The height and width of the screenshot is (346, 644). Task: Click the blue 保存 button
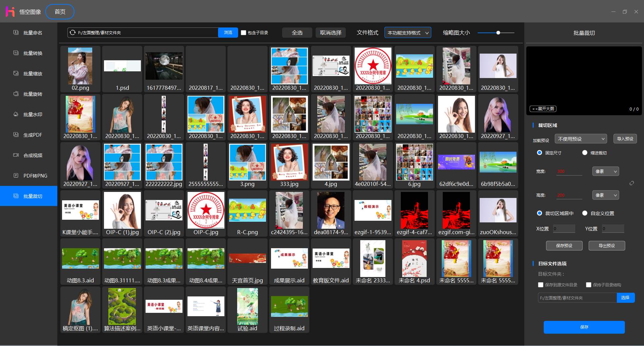(584, 327)
